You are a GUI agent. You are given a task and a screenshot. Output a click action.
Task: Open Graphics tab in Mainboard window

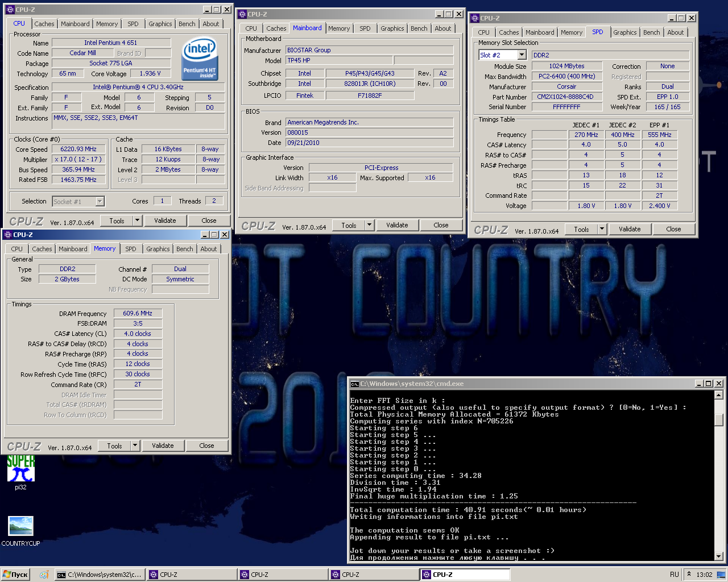coord(392,28)
